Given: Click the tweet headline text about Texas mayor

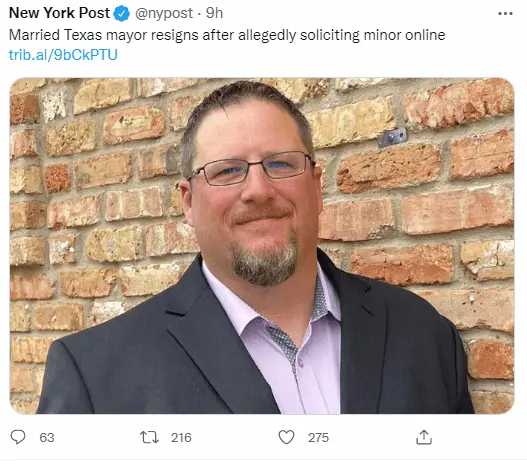Looking at the screenshot, I should pyautogui.click(x=227, y=35).
